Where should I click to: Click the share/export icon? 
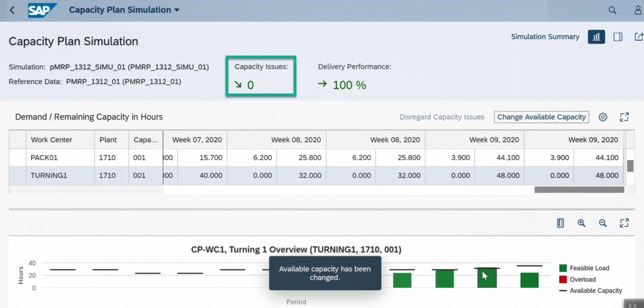click(x=639, y=37)
